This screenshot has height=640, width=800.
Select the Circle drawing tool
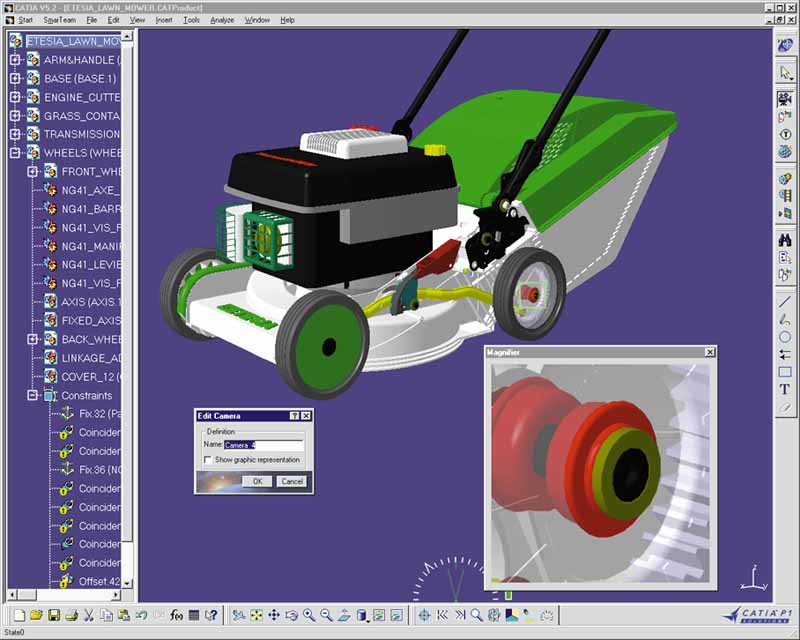785,337
